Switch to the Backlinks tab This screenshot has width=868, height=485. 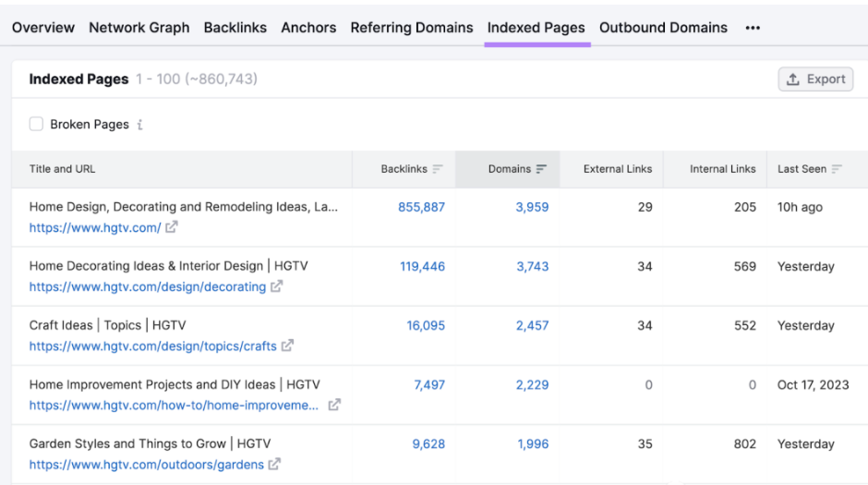(x=235, y=28)
